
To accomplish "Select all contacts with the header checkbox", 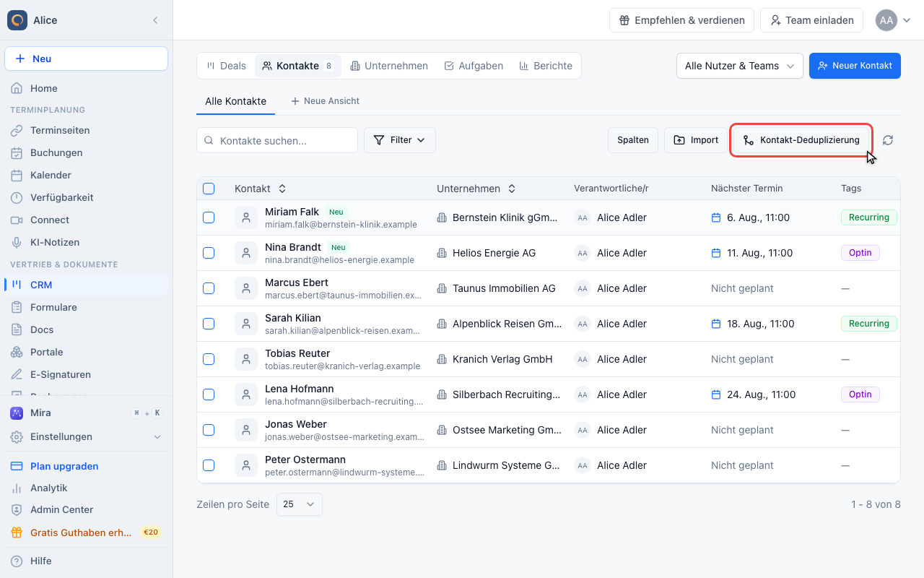I will click(209, 189).
